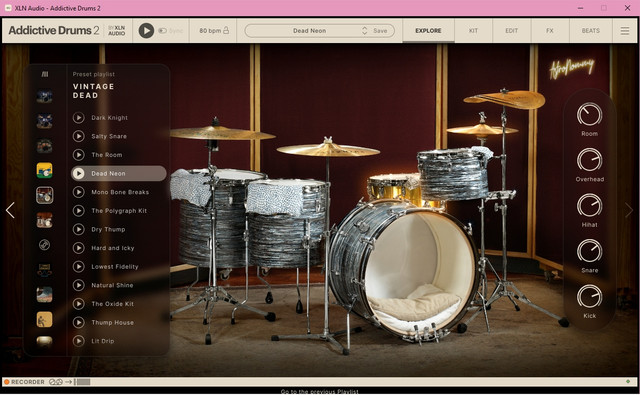640x395 pixels.
Task: Open the hamburger menu icon
Action: (624, 31)
